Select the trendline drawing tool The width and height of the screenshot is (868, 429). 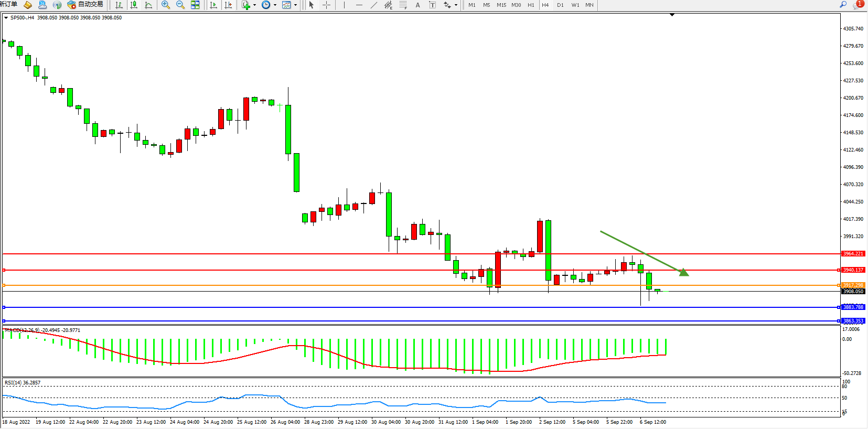click(x=373, y=5)
